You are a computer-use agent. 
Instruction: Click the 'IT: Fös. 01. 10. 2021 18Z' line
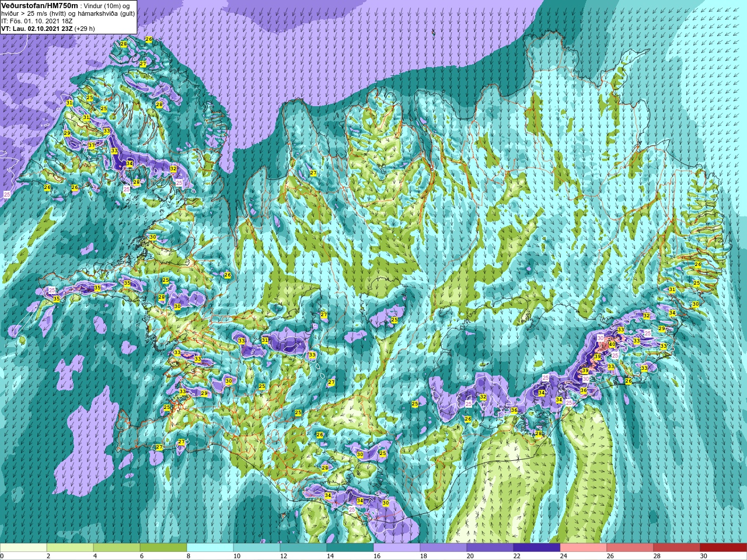(x=37, y=21)
